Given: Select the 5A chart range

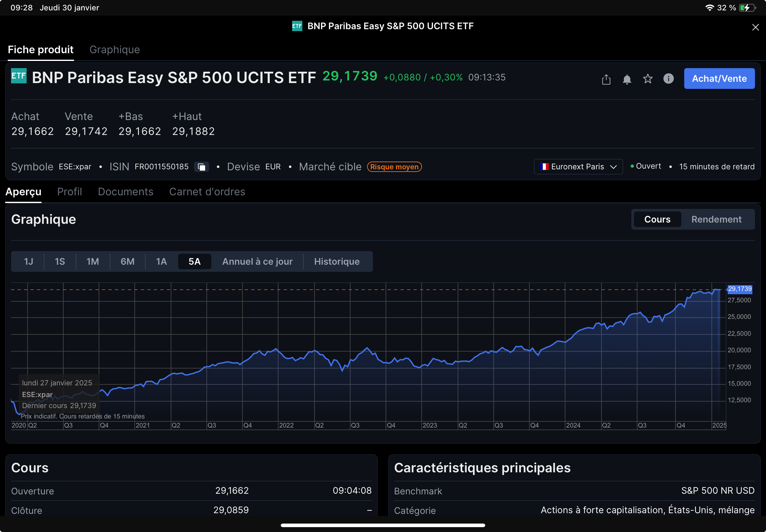Looking at the screenshot, I should pos(194,262).
